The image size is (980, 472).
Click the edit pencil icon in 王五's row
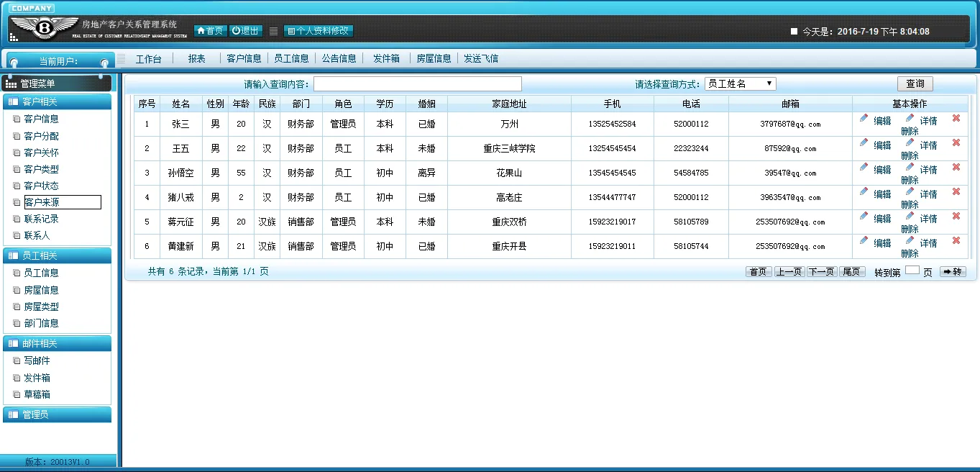pyautogui.click(x=864, y=143)
